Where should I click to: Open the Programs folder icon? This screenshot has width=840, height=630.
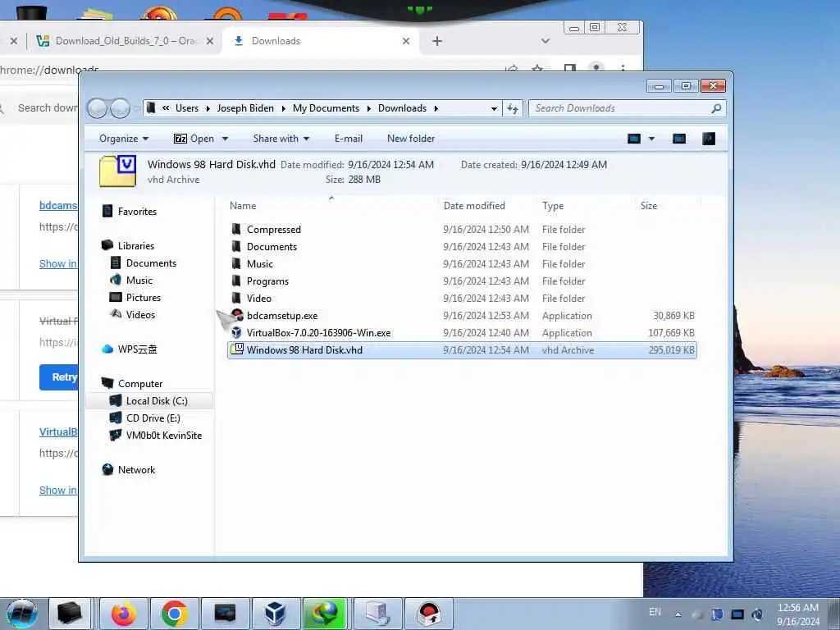point(236,281)
